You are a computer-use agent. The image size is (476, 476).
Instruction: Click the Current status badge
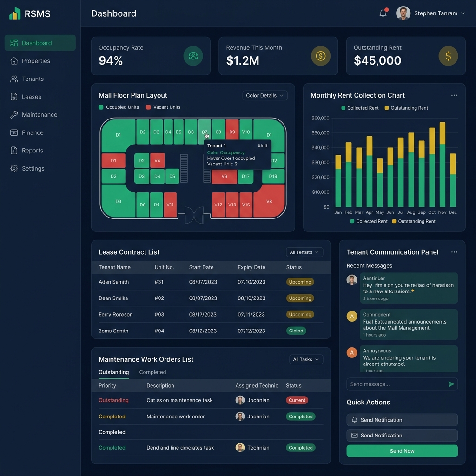click(x=297, y=400)
